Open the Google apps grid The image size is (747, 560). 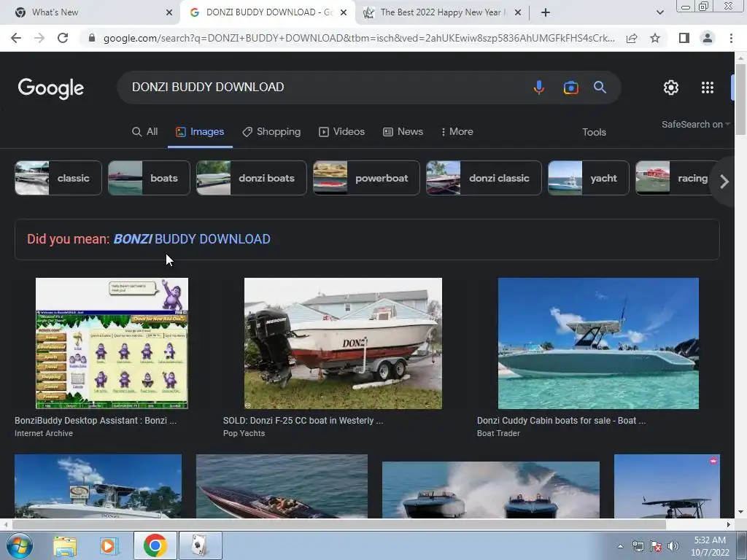(708, 87)
